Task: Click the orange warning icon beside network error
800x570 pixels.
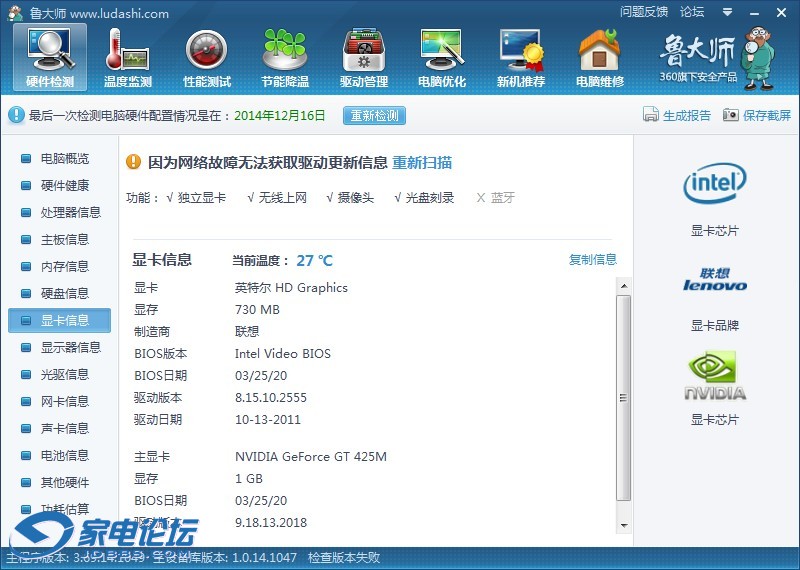Action: coord(133,162)
